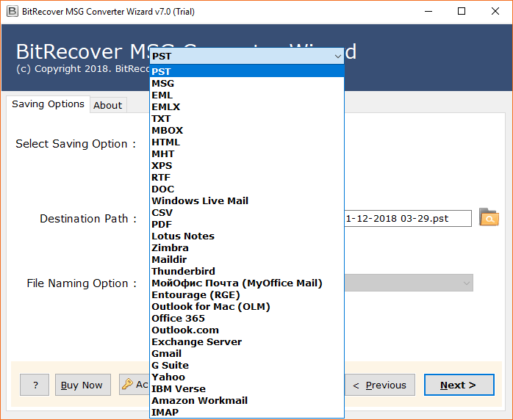The image size is (513, 420).
Task: Click the Next > button
Action: [x=459, y=385]
